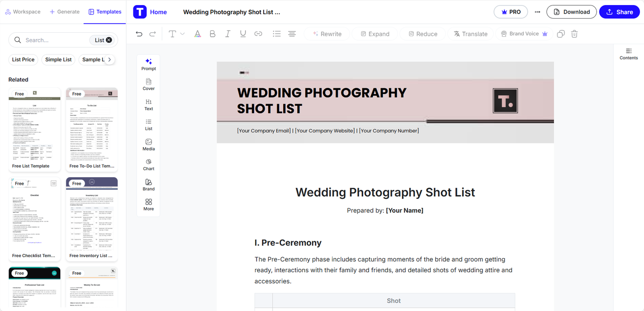Click the [Your Company Email] placeholder
The image size is (644, 311).
[x=264, y=130]
